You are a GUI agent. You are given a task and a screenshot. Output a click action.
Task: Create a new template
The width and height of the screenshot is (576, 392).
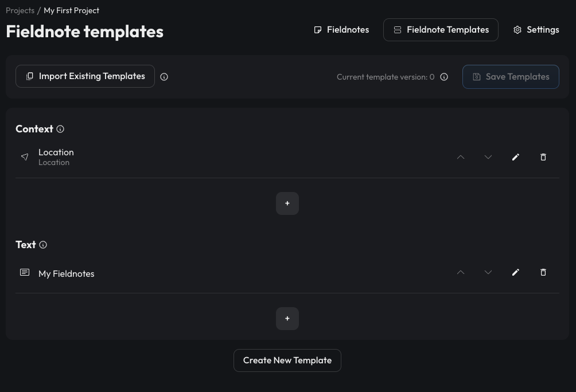[x=287, y=360]
